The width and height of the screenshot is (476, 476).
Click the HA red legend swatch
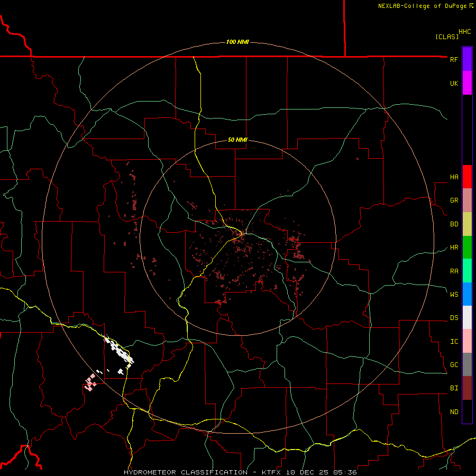(467, 177)
